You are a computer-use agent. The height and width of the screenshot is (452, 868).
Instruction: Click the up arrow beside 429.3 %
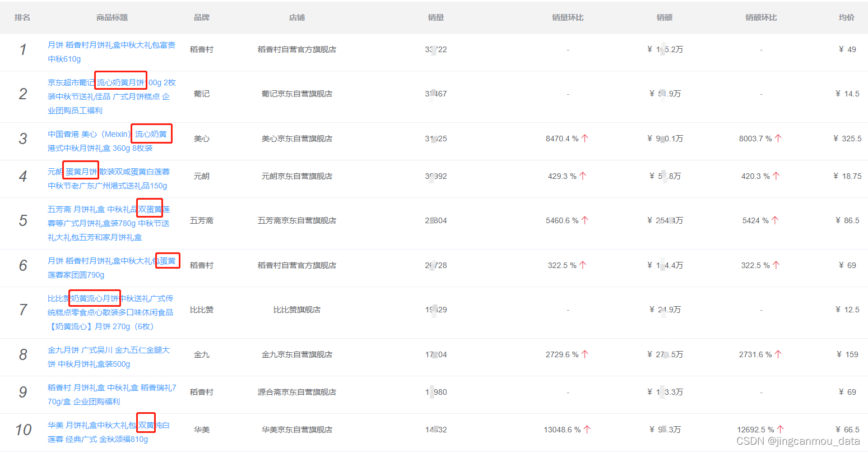click(583, 176)
